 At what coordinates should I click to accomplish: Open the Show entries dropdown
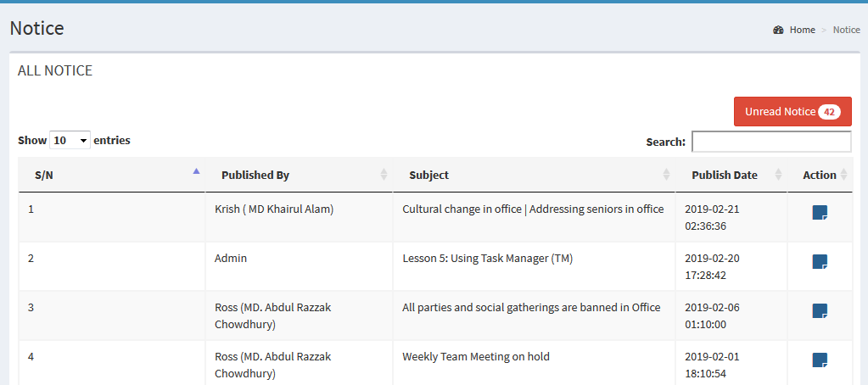tap(70, 140)
